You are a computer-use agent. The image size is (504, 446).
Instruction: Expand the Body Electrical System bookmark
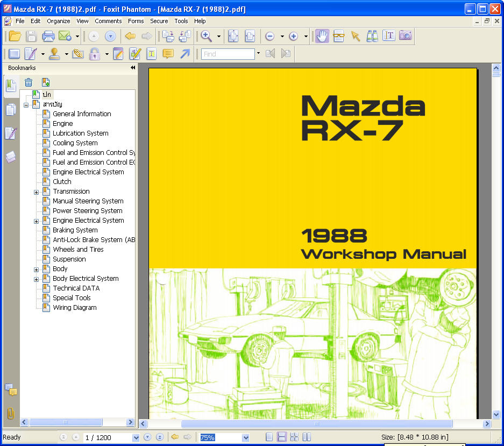(x=37, y=279)
